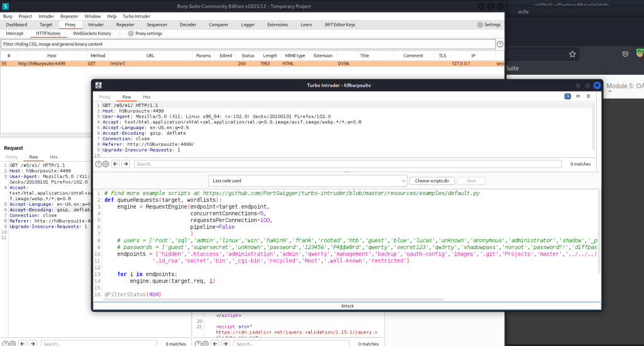The image size is (644, 346).
Task: Open hamburger menu in Turbo Intruder request editor
Action: tap(588, 96)
